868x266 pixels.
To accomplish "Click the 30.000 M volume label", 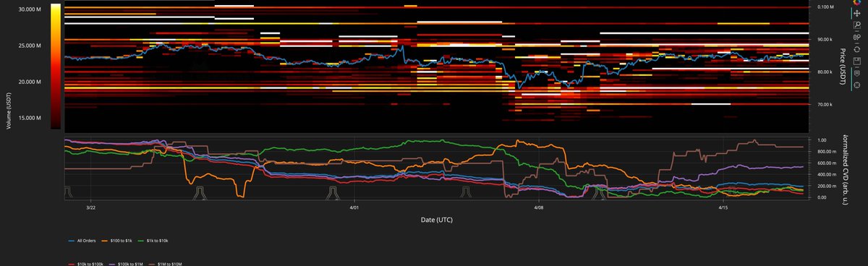I will click(30, 10).
